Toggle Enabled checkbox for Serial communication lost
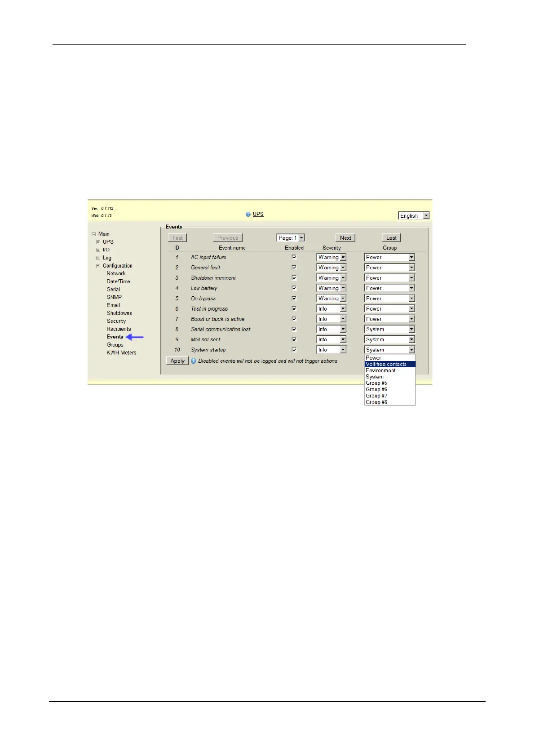Viewport: 535px width, 756px height. tap(294, 330)
